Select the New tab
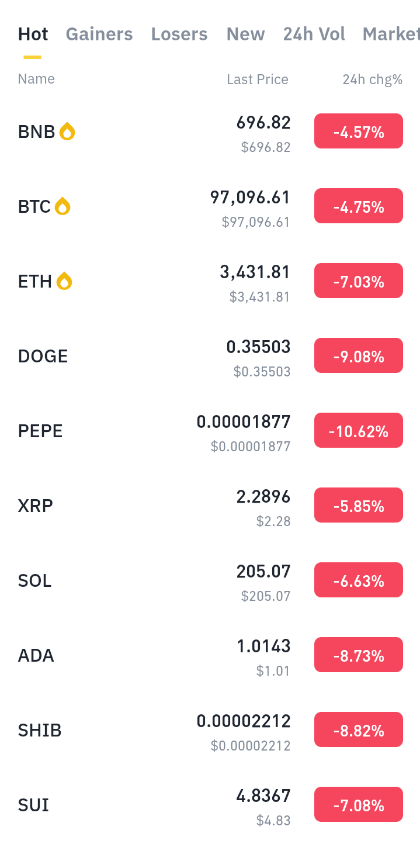The height and width of the screenshot is (868, 420). point(245,34)
